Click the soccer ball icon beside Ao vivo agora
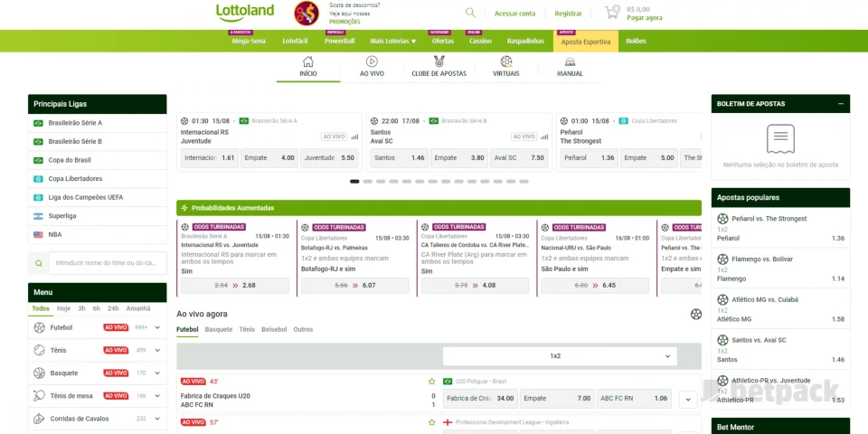Image resolution: width=868 pixels, height=434 pixels. (695, 314)
